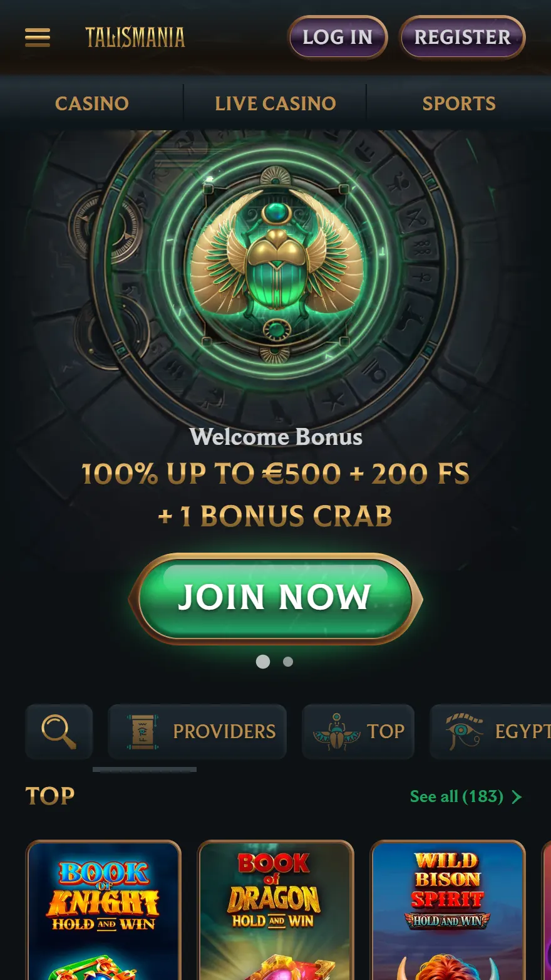Click the scroll icon on Providers
This screenshot has height=980, width=551.
click(x=143, y=731)
